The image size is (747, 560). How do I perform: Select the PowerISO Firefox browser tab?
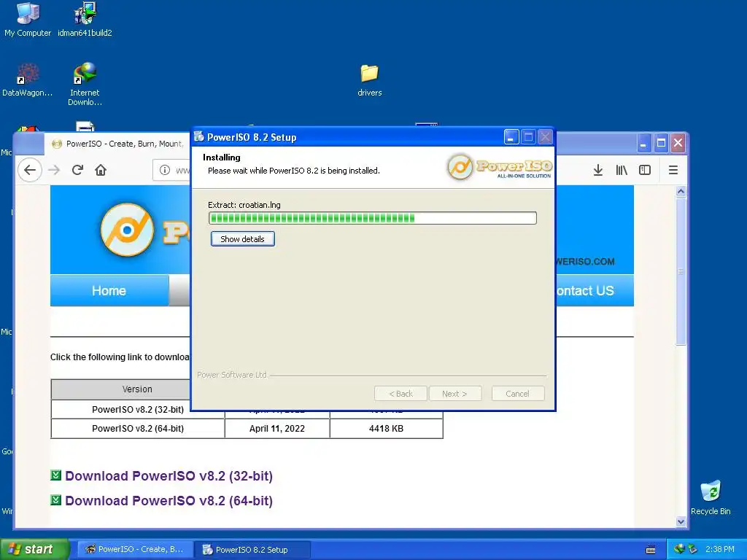pos(117,144)
